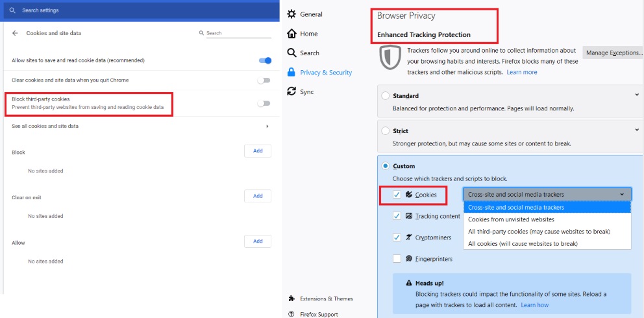Expand the Standard section chevron
Viewport: 644px width, 318px height.
[x=637, y=95]
